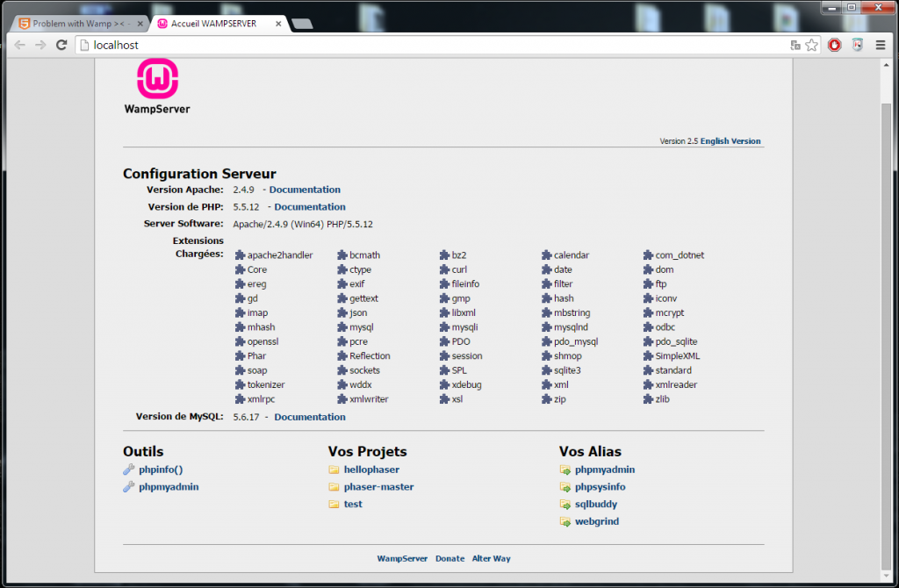The height and width of the screenshot is (588, 899).
Task: Reload the page with refresh icon
Action: point(61,45)
